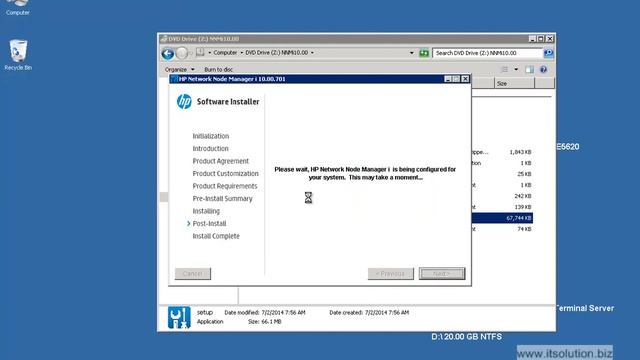
Task: Click the address bar refresh icon
Action: tap(424, 53)
